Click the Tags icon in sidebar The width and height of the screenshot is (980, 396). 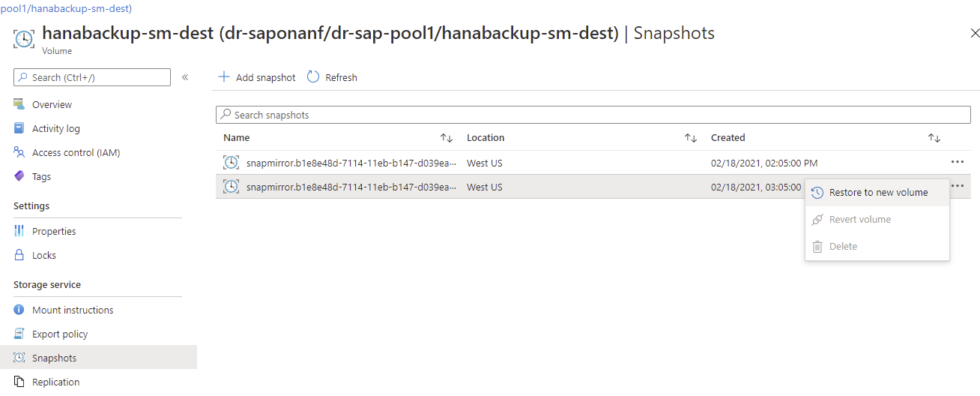[19, 176]
